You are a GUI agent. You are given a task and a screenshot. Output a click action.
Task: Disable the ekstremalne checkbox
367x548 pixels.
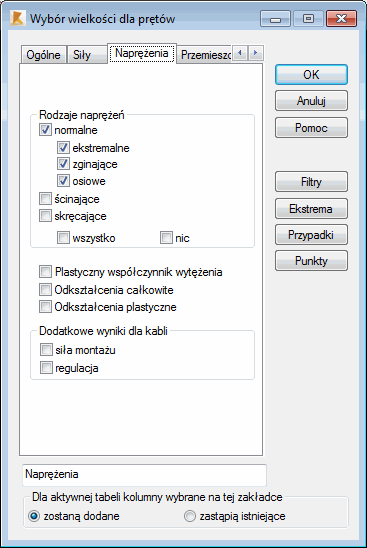(x=63, y=148)
